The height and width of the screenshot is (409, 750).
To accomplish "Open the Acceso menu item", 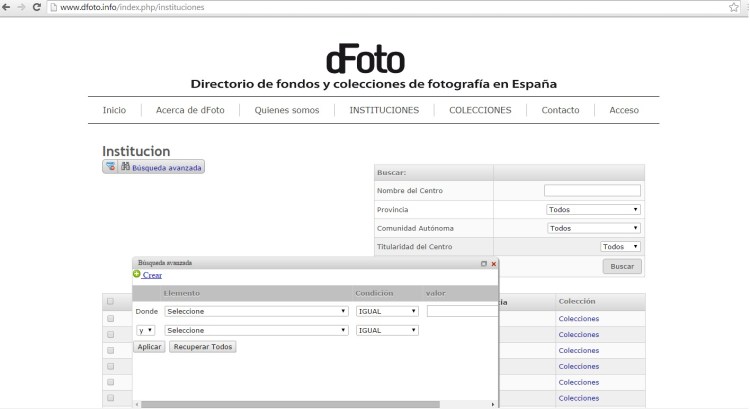I will click(624, 110).
